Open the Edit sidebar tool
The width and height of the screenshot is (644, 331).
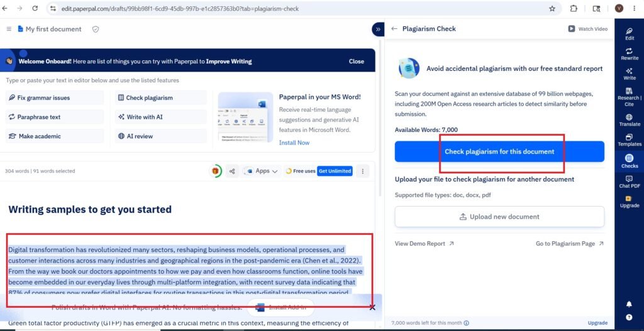coord(629,34)
